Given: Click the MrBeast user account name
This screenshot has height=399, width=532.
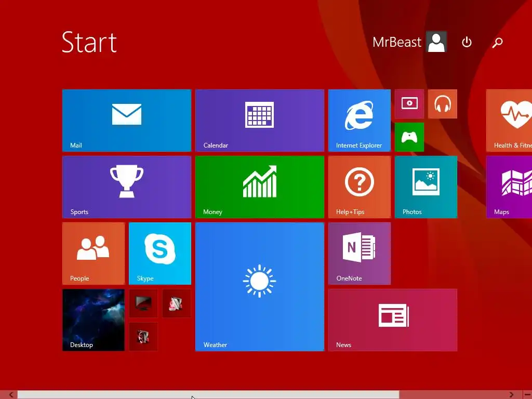Looking at the screenshot, I should 396,42.
